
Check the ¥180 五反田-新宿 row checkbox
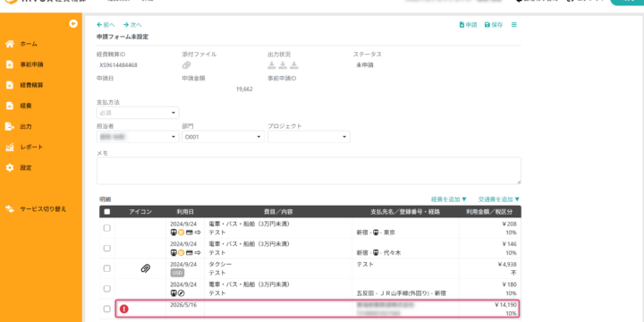coord(106,289)
